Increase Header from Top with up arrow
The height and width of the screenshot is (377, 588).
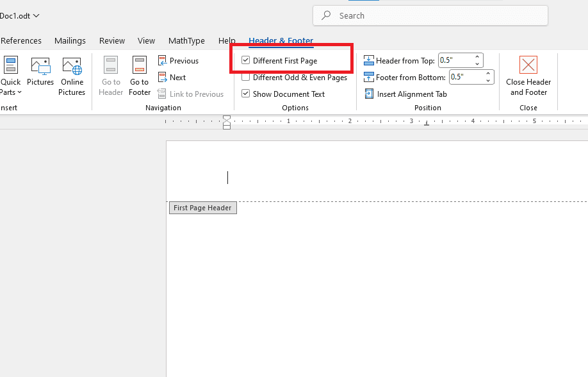477,57
